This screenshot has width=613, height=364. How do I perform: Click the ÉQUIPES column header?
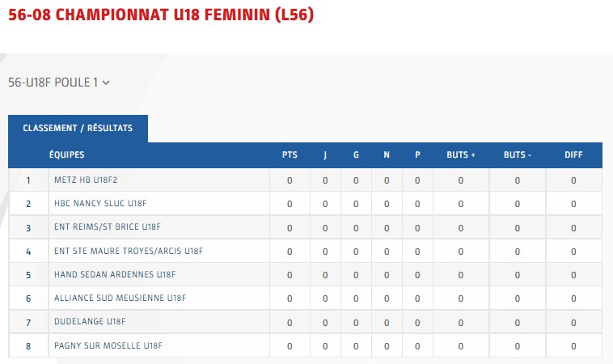[66, 154]
